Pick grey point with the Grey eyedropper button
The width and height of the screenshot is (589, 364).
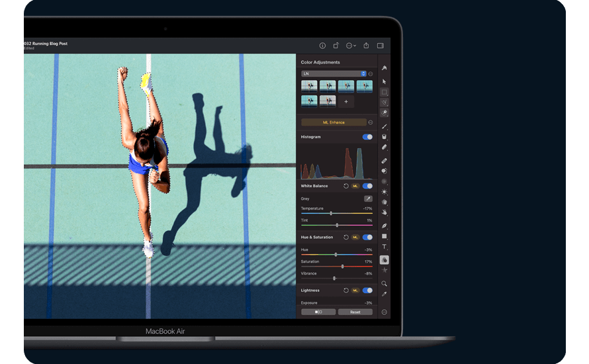[368, 199]
